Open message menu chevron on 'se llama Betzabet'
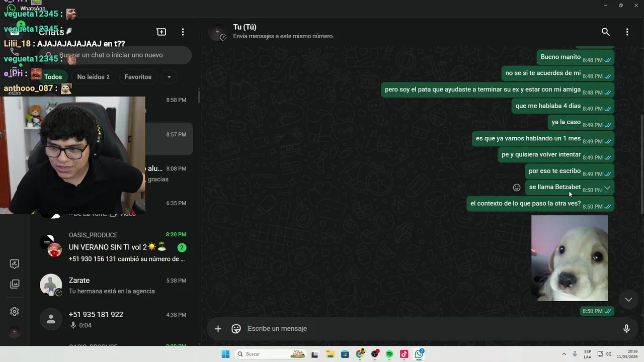644x362 pixels. [x=607, y=188]
